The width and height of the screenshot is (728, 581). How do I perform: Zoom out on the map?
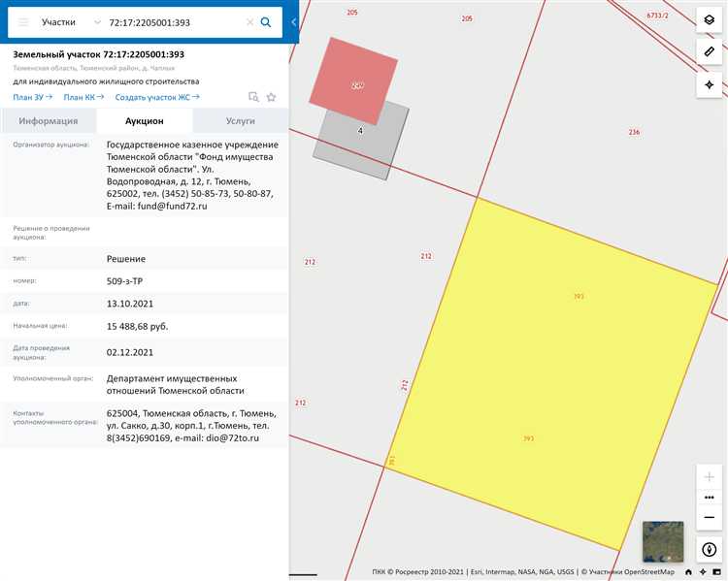pos(710,516)
